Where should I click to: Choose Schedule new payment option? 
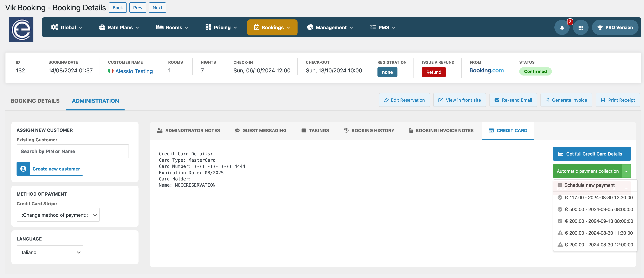tap(595, 185)
